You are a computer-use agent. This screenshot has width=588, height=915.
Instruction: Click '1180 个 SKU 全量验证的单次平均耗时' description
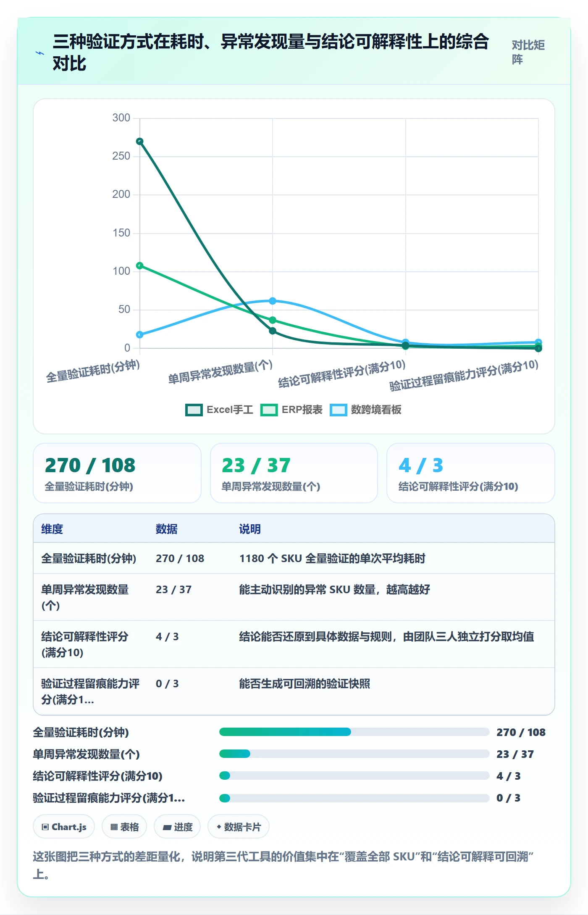pos(332,558)
